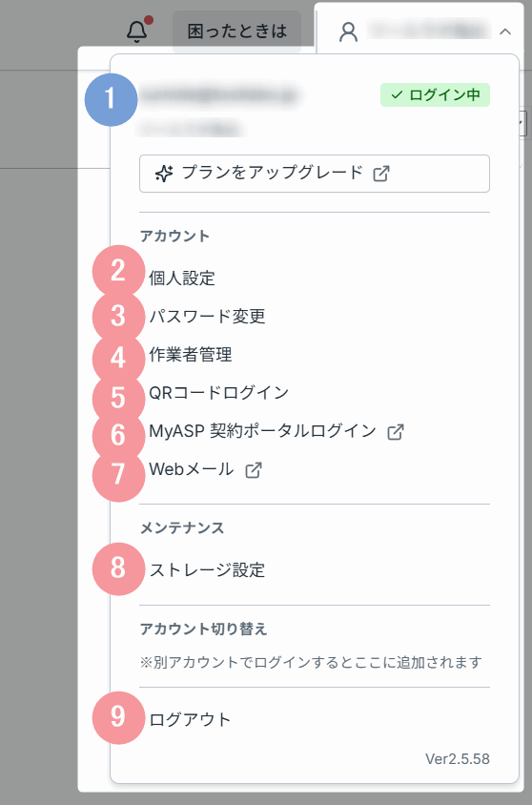Screen dimensions: 532x805
Task: Open MyASP 契約ポータルログイン link
Action: 263,431
